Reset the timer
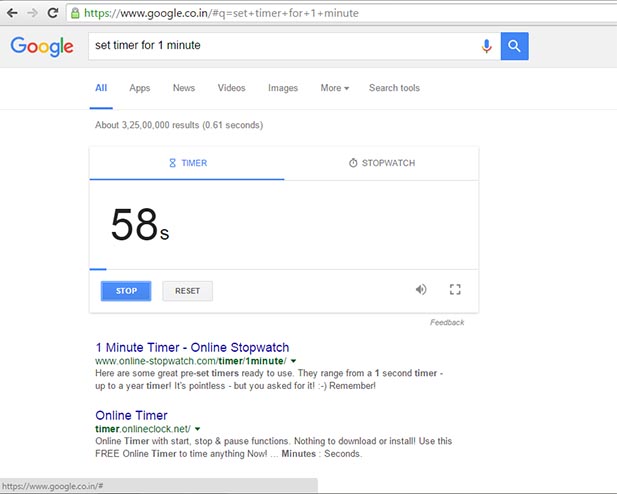Viewport: 617px width, 494px height. [x=187, y=291]
